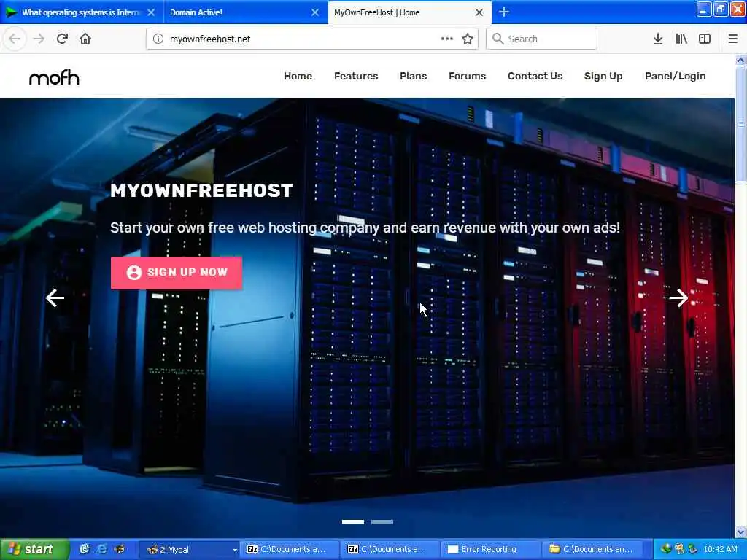Click the taskbar clock showing 10:42 AM
747x560 pixels.
(720, 550)
